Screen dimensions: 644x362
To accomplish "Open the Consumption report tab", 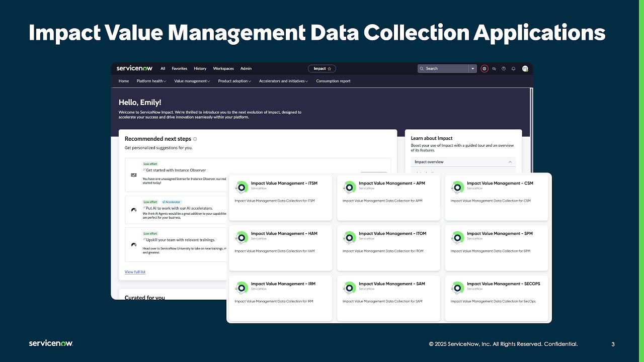I will pyautogui.click(x=333, y=81).
